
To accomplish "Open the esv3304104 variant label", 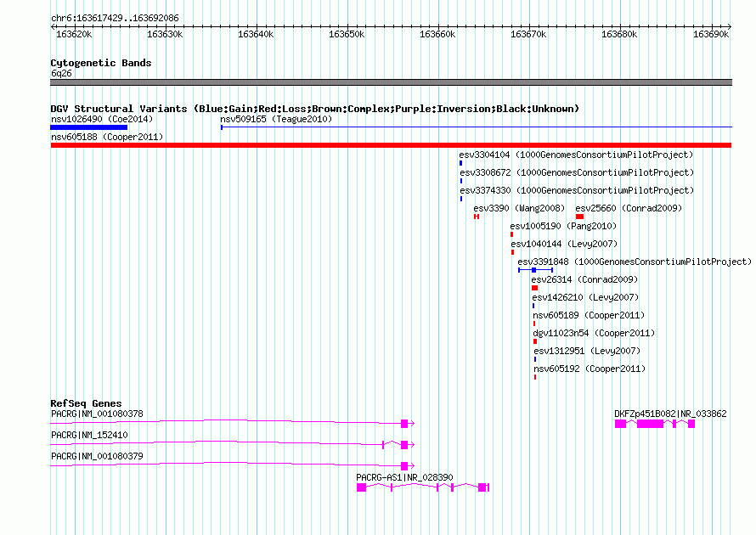I will click(x=576, y=155).
